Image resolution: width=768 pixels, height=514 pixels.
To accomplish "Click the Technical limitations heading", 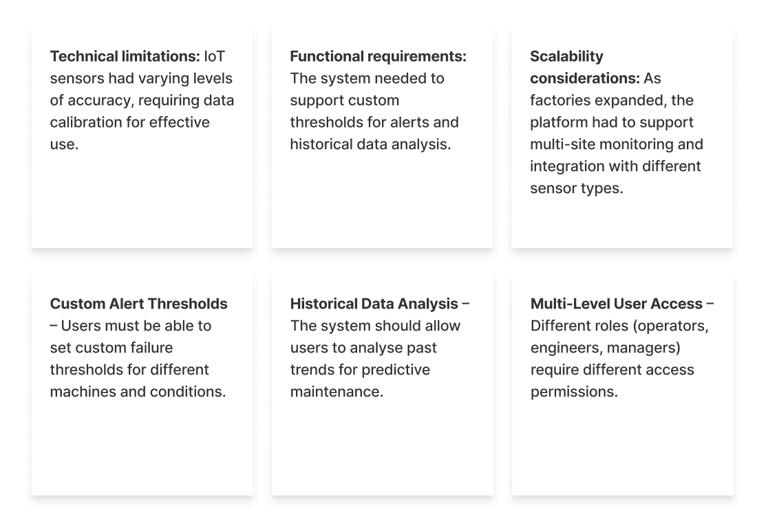I will (x=124, y=57).
